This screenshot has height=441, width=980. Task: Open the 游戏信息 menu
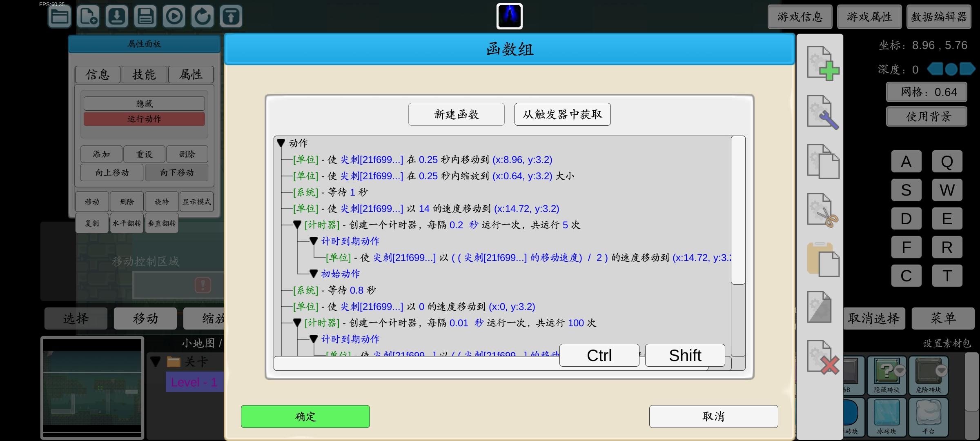click(x=800, y=17)
